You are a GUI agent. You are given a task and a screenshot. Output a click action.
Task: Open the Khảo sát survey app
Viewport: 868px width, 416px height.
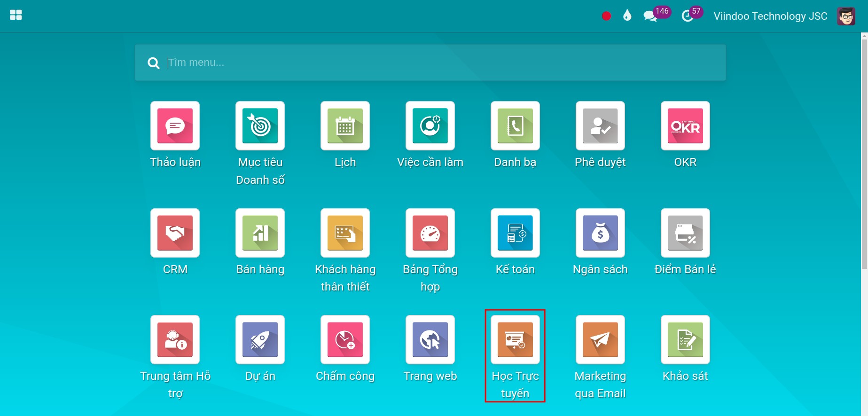685,339
